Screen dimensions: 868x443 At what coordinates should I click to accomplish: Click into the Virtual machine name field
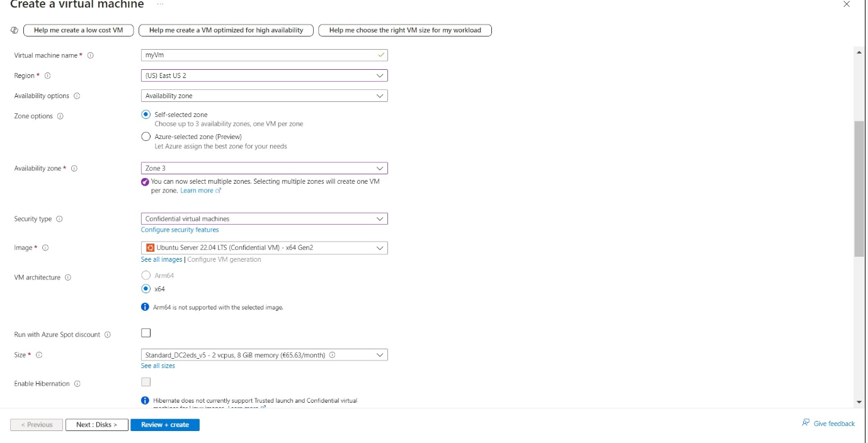pyautogui.click(x=264, y=55)
